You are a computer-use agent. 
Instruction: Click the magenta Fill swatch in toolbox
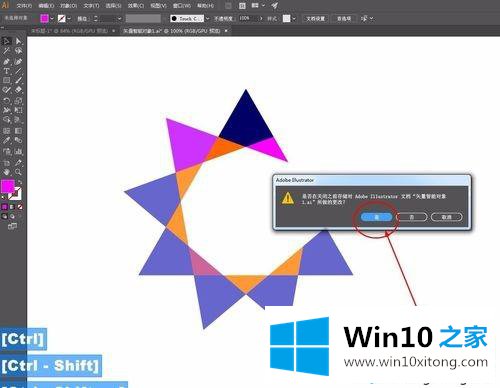click(7, 186)
